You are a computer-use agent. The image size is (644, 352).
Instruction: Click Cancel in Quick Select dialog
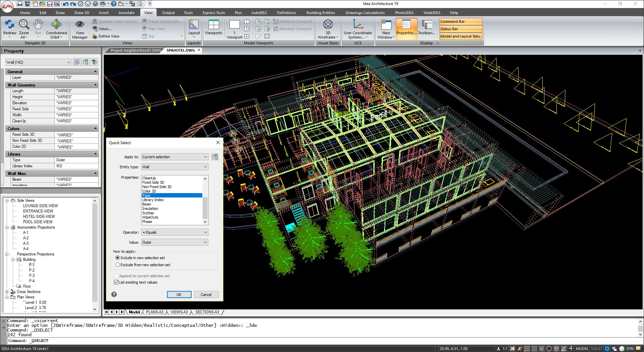(206, 295)
